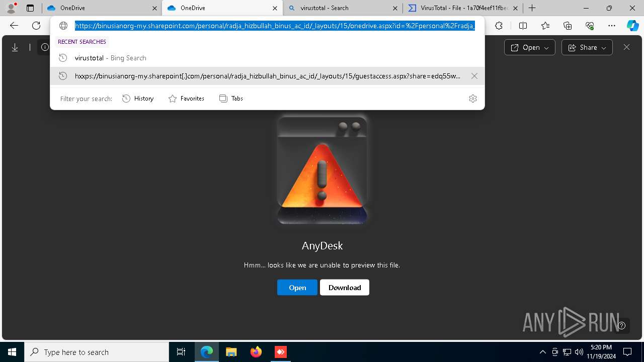644x362 pixels.
Task: Filter suggestions by History
Action: [138, 99]
